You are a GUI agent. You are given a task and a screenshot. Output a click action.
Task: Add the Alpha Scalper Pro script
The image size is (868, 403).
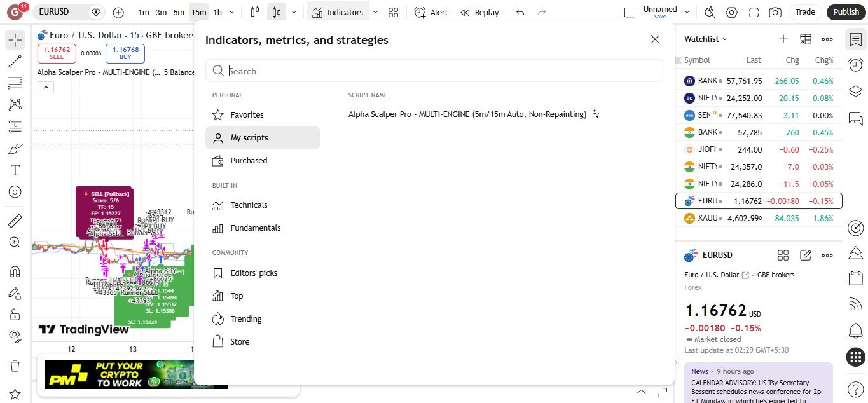tap(467, 114)
